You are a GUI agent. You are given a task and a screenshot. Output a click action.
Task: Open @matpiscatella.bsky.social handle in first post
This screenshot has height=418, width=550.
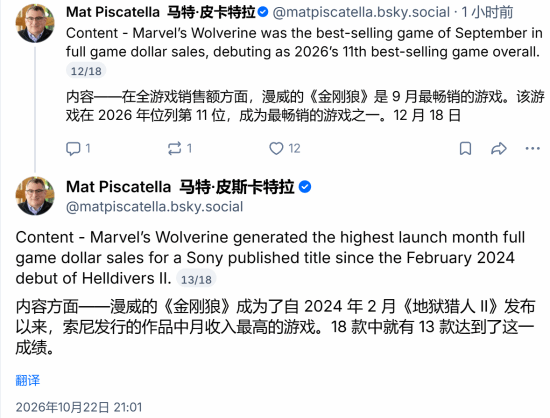361,13
